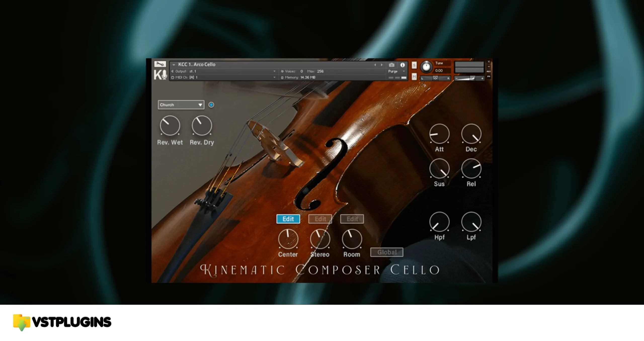Click the PV button under AUX
The height and width of the screenshot is (341, 644).
pos(489,76)
